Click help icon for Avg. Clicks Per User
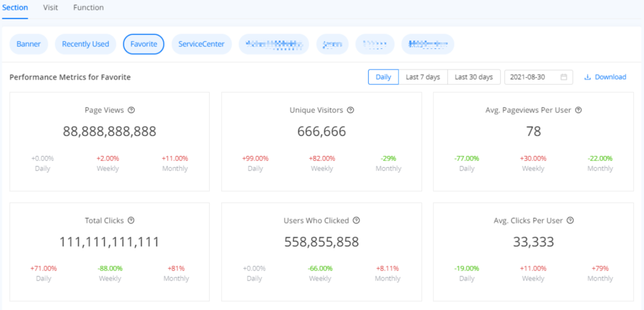644x310 pixels. 570,221
